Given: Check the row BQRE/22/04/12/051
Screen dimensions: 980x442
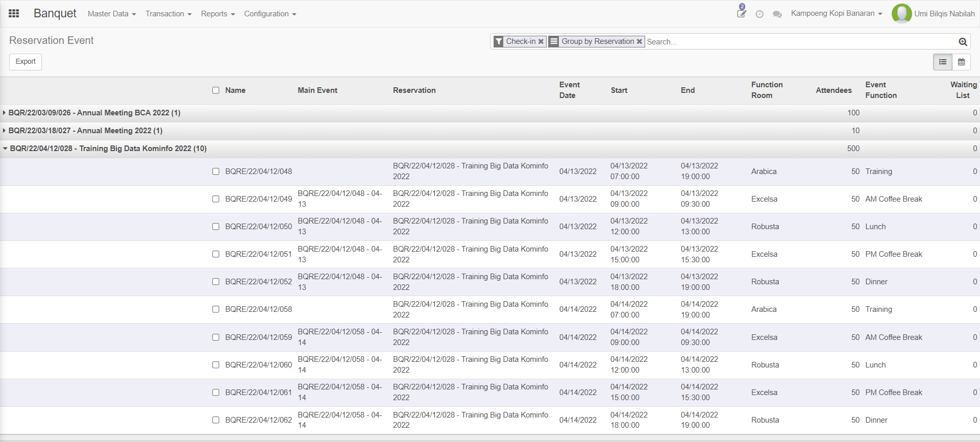Looking at the screenshot, I should [216, 254].
